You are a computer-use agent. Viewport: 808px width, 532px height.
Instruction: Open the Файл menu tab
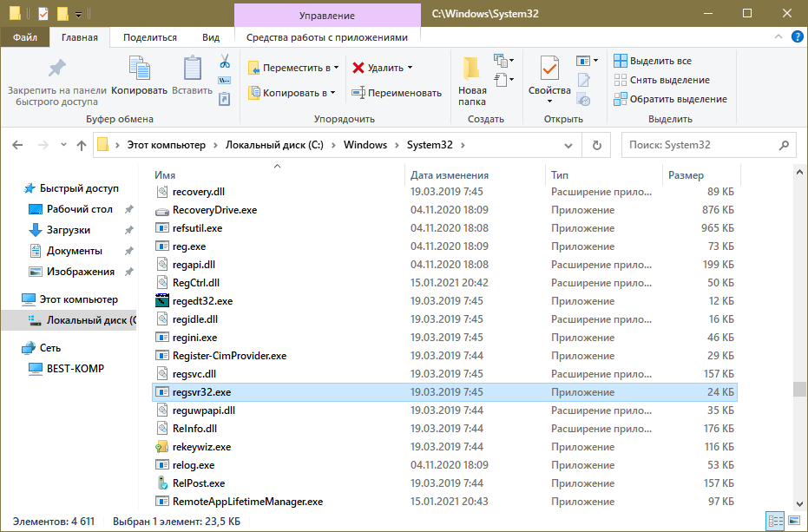(x=24, y=37)
